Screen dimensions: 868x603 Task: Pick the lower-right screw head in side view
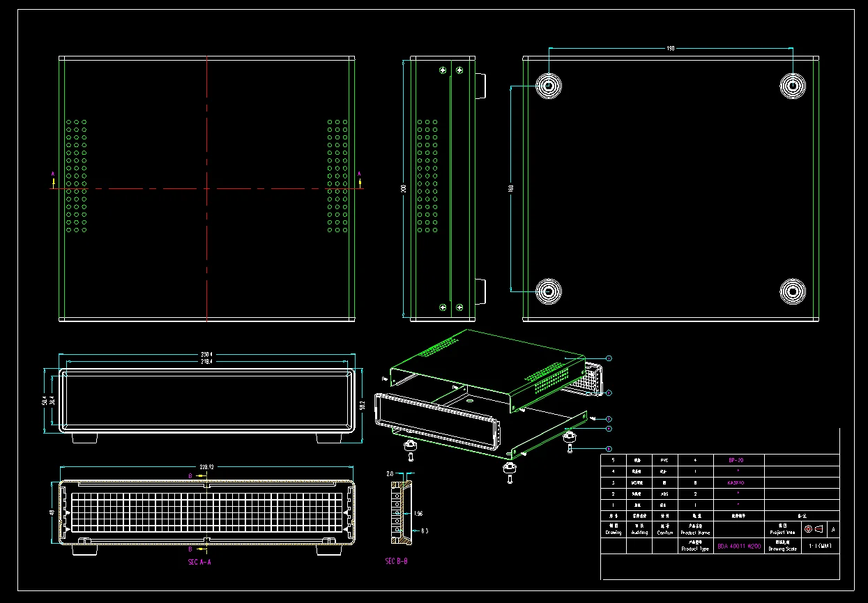459,307
